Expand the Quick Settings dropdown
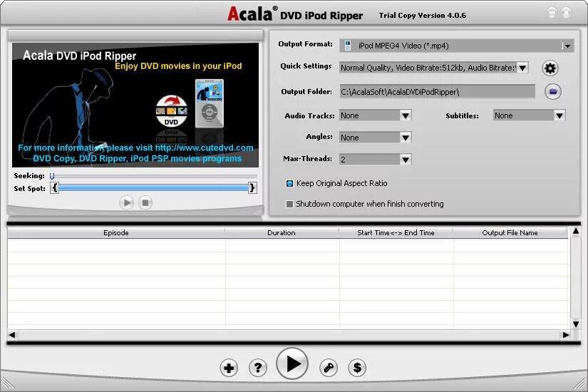The image size is (588, 392). (x=522, y=68)
